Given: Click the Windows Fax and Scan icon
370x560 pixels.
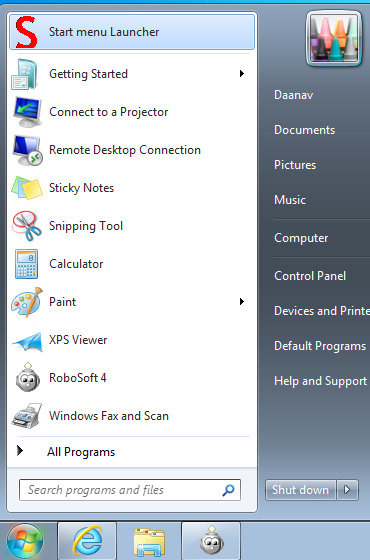Looking at the screenshot, I should tap(27, 416).
